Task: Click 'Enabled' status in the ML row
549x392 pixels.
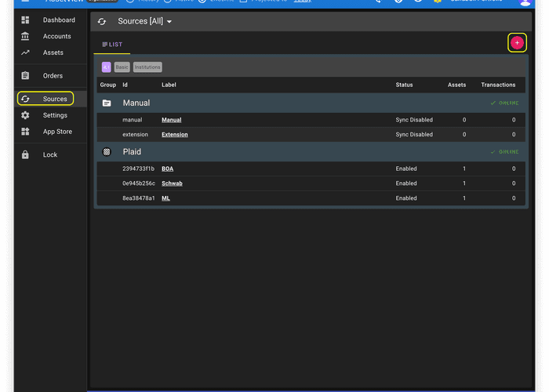Action: click(406, 198)
